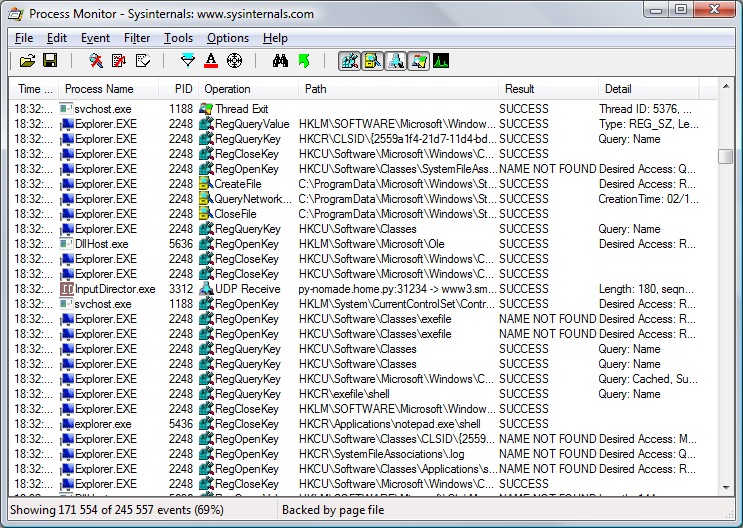
Task: Toggle Show File System Activity button
Action: tap(372, 61)
